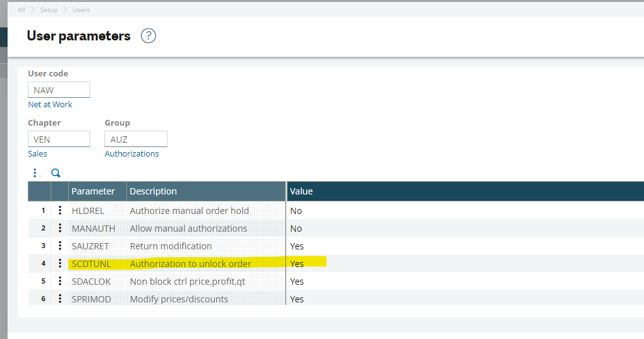The height and width of the screenshot is (339, 644).
Task: Open row actions menu for SCDTUNL
Action: point(60,264)
